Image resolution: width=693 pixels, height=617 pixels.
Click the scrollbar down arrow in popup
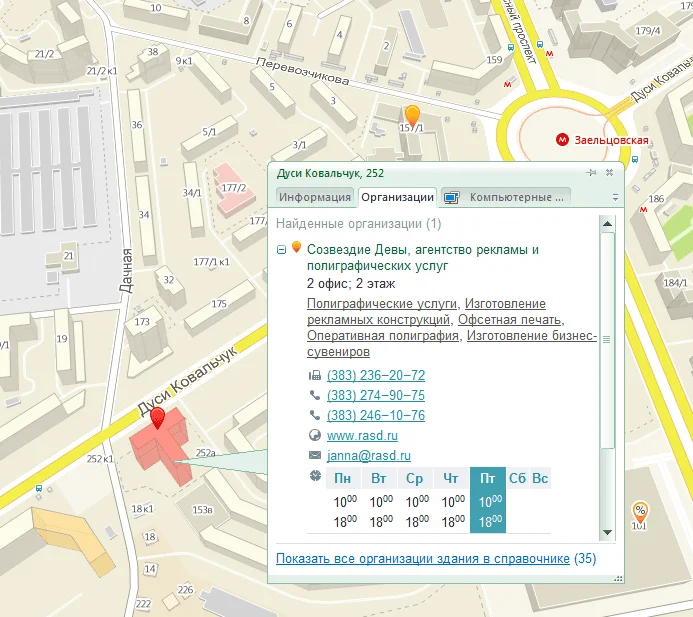(x=607, y=532)
